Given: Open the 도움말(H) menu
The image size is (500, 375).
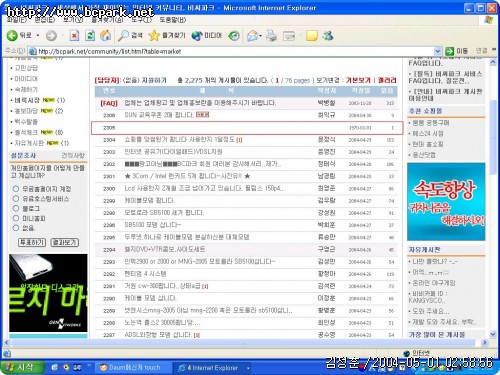Looking at the screenshot, I should click(172, 20).
